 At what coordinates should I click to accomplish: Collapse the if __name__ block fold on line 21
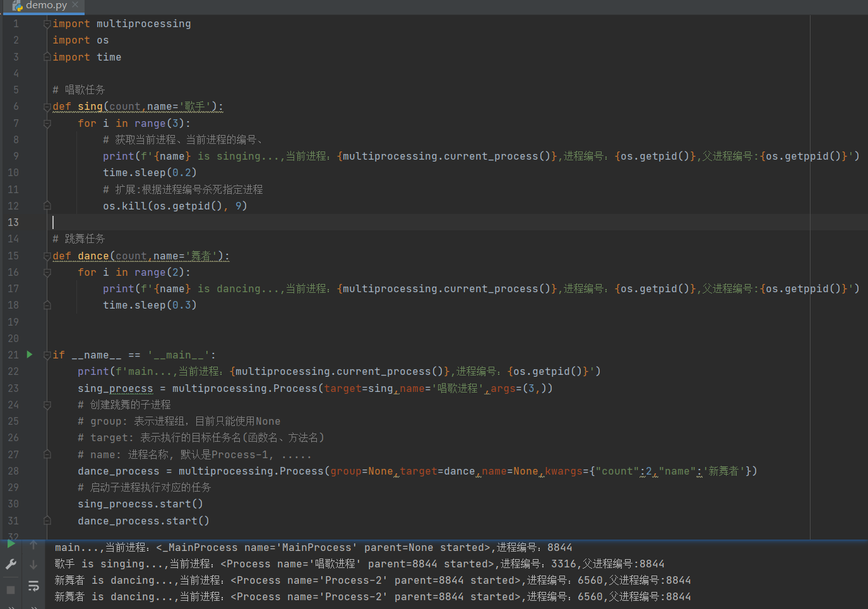coord(47,355)
